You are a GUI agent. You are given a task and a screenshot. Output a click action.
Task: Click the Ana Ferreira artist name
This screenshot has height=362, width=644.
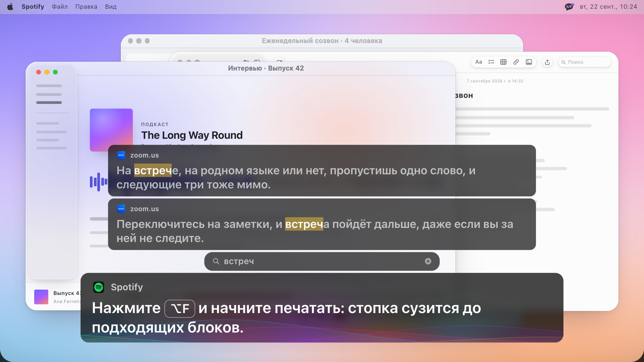pos(67,302)
